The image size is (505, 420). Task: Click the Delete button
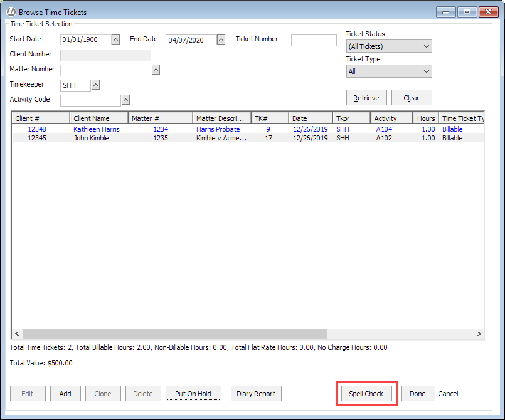point(143,393)
